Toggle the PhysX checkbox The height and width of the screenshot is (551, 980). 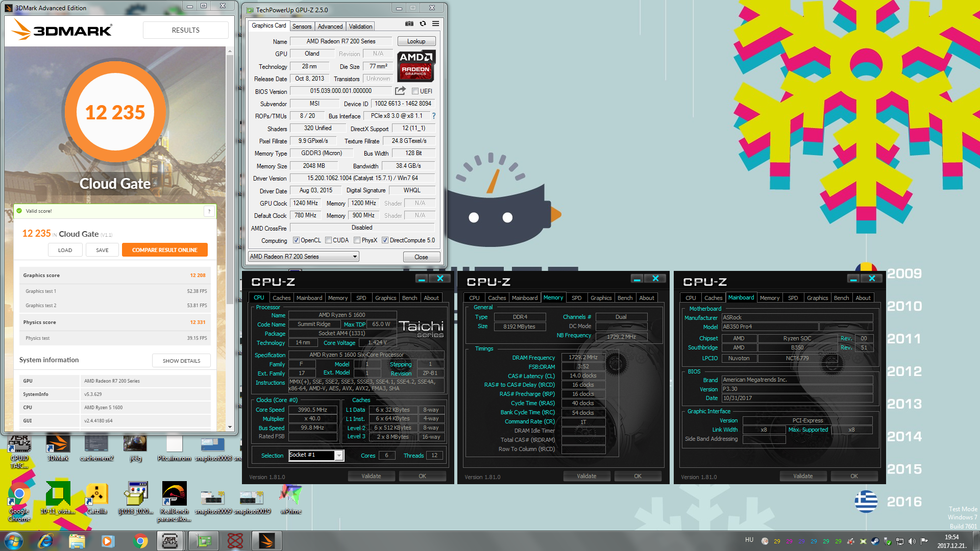pyautogui.click(x=357, y=240)
